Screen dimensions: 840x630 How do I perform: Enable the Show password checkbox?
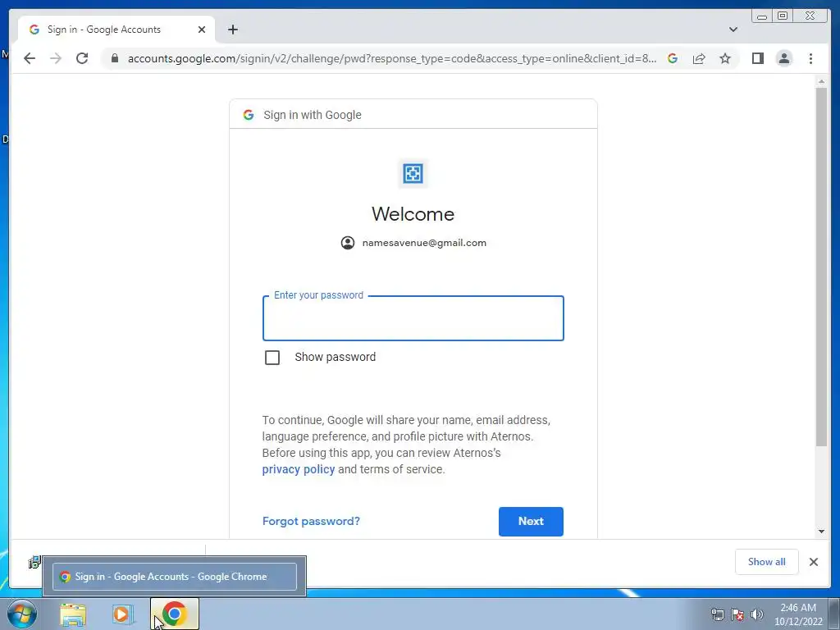272,358
